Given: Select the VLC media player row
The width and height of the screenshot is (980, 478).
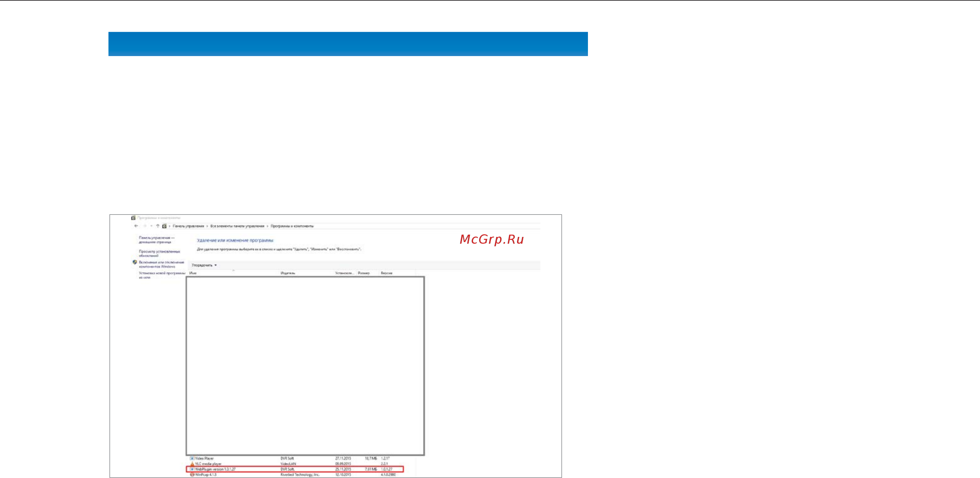Looking at the screenshot, I should coord(208,464).
